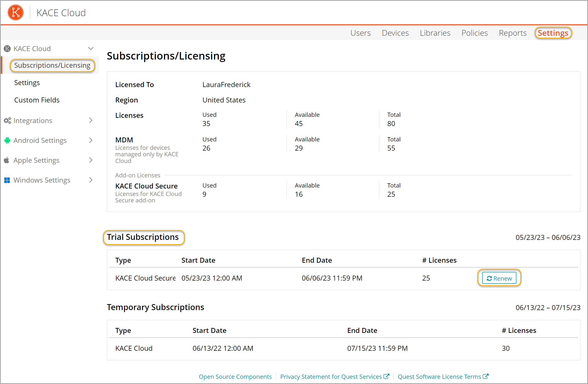Screen dimensions: 588x384
Task: Open Settings item under KACE Cloud
Action: (27, 83)
